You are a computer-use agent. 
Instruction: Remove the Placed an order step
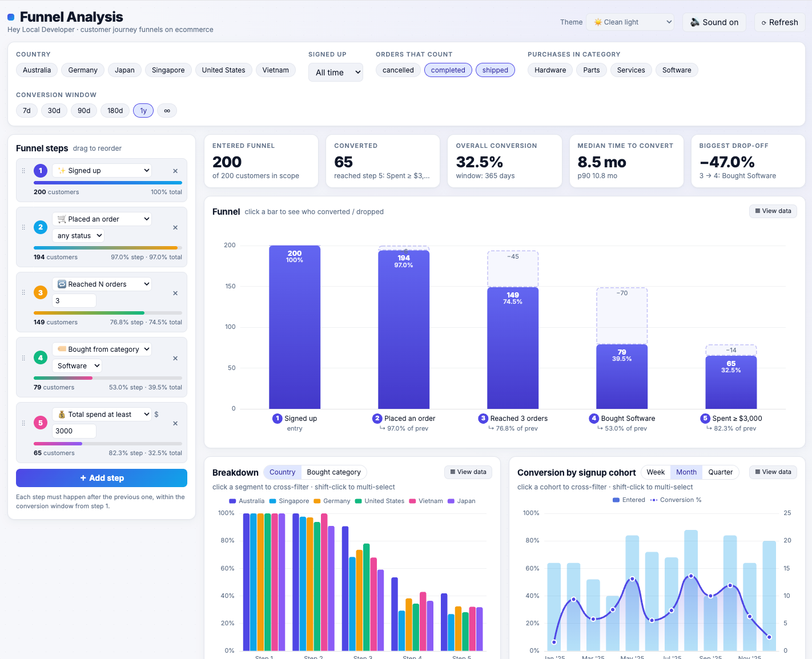[175, 227]
